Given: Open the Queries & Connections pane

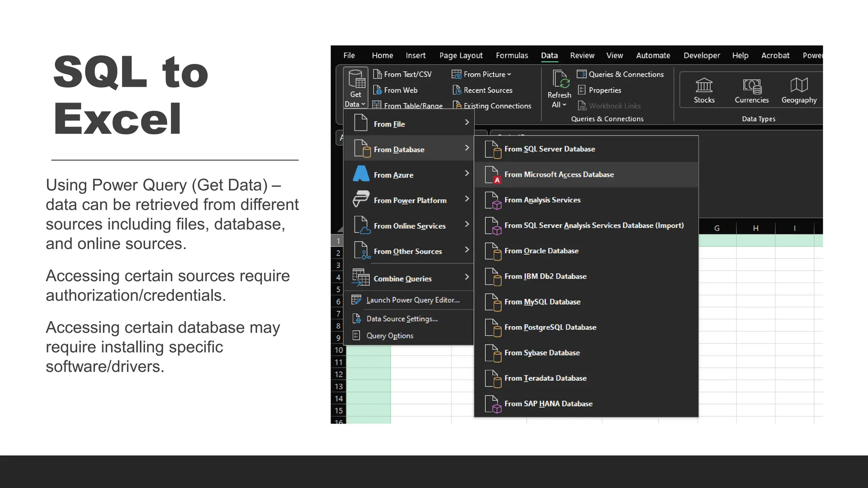Looking at the screenshot, I should [x=620, y=74].
